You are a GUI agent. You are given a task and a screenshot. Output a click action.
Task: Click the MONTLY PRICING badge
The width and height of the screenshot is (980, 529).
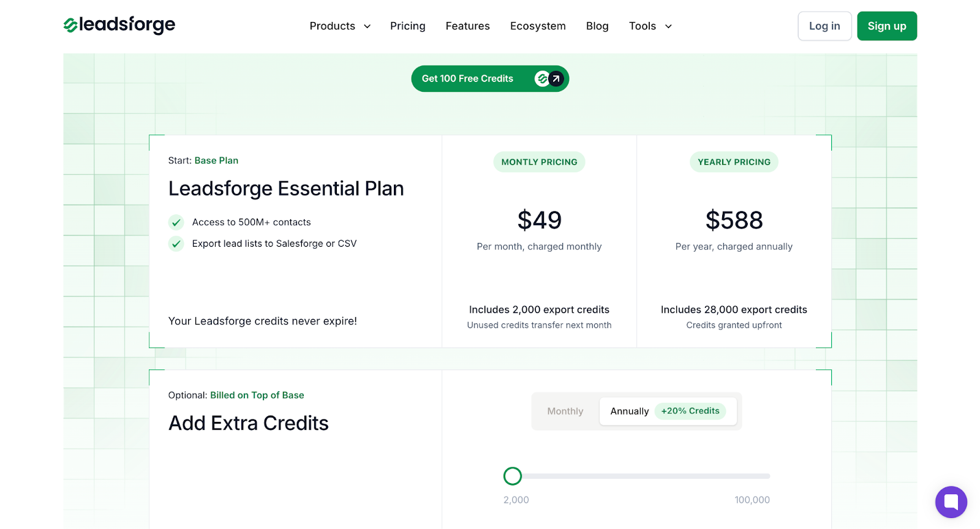pos(539,162)
